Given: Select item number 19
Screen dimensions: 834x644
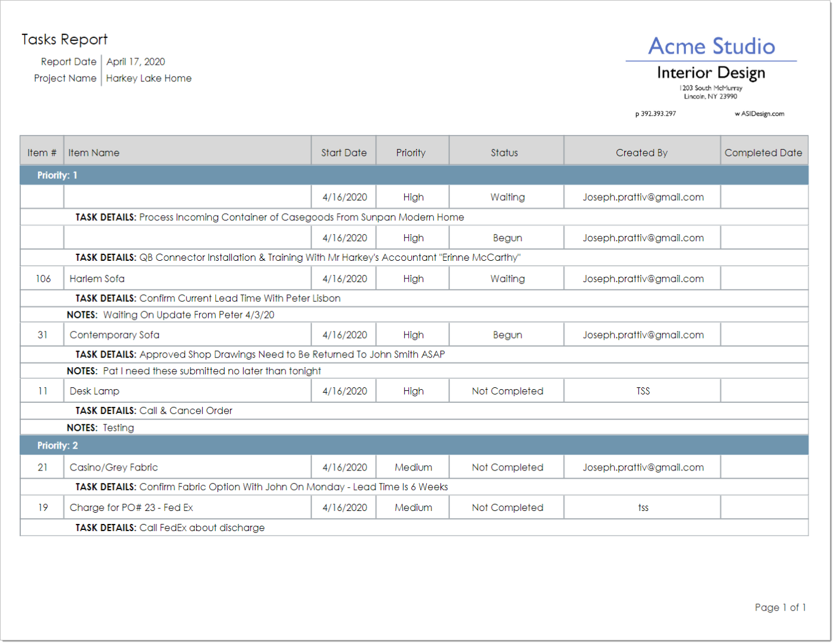Looking at the screenshot, I should [42, 508].
